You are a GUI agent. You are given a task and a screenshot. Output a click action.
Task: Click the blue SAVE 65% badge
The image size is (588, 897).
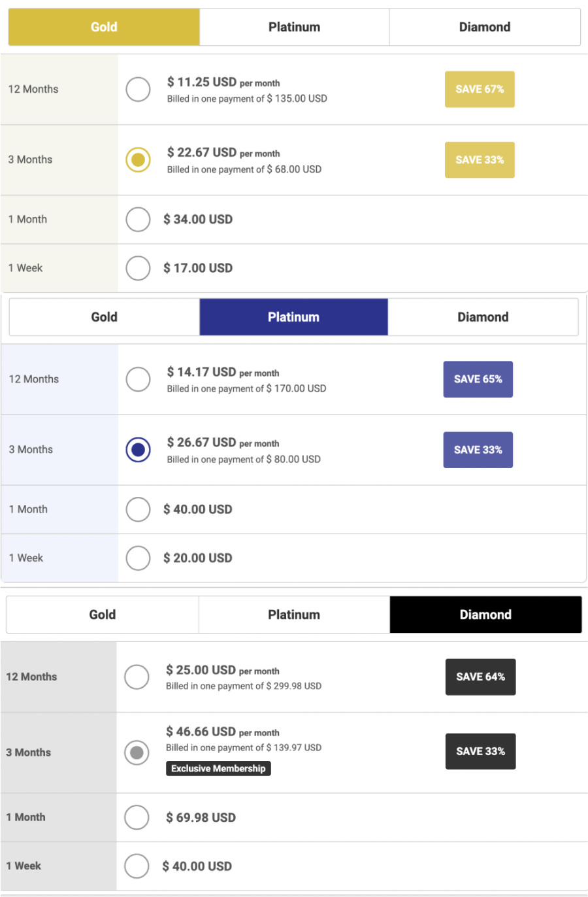tap(478, 379)
